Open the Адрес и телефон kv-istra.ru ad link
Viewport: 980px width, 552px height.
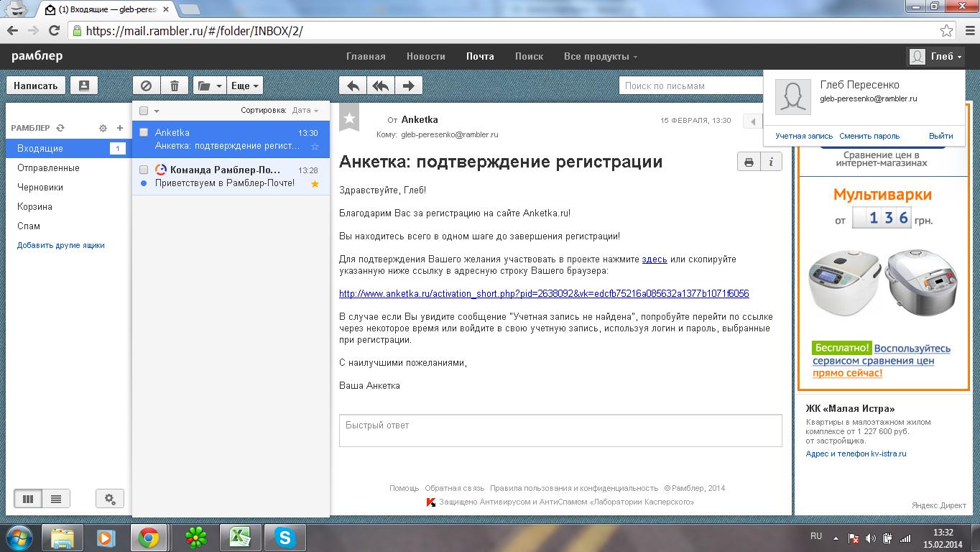[856, 454]
